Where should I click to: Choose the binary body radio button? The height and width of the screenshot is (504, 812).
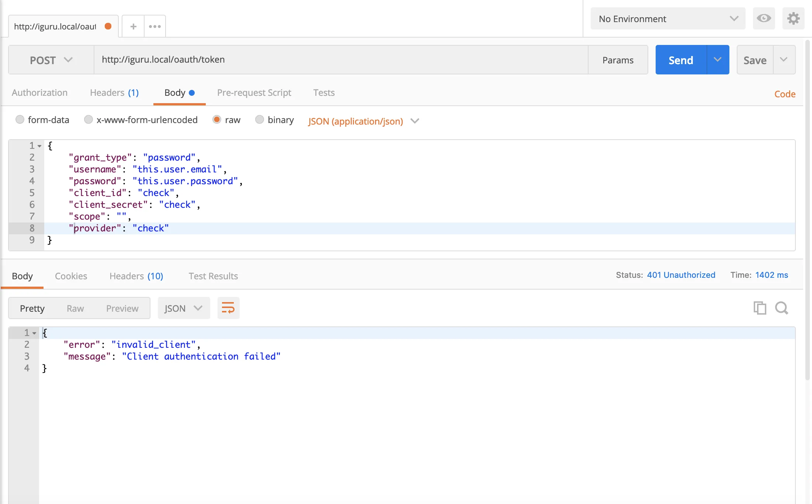pos(260,120)
